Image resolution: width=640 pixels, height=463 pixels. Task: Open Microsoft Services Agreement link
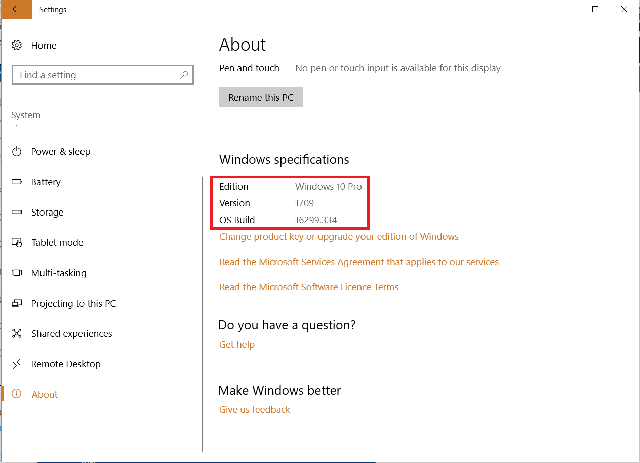click(x=359, y=262)
